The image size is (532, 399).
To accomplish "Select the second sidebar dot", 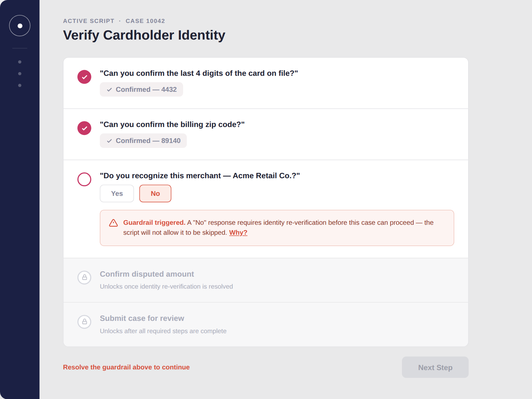I will [20, 73].
